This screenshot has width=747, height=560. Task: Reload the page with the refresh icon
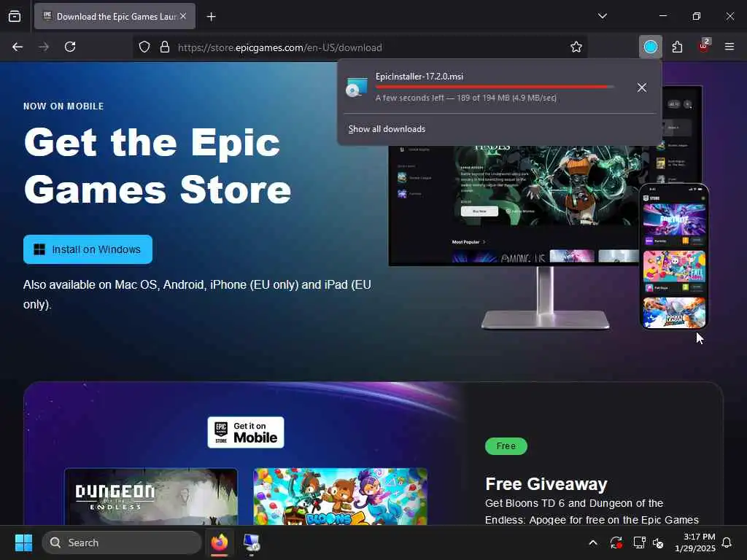[x=70, y=47]
